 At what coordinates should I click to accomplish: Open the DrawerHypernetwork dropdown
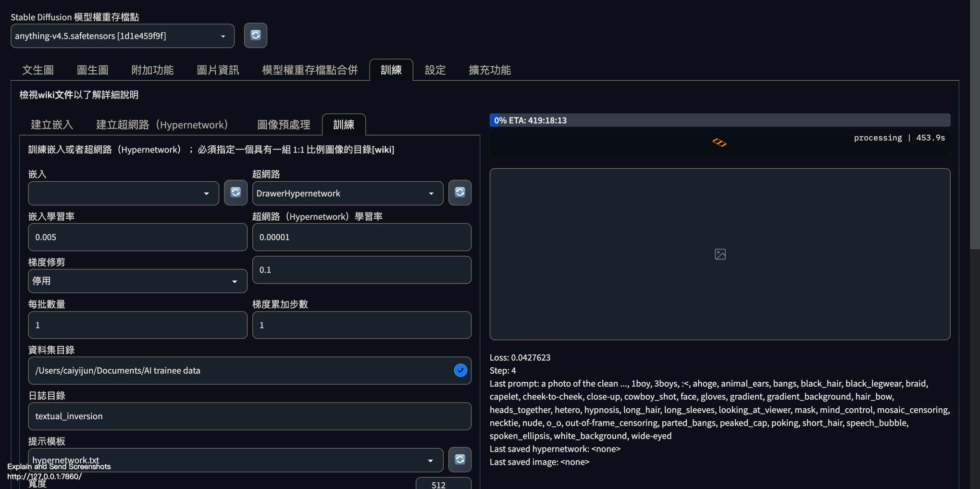coord(347,193)
